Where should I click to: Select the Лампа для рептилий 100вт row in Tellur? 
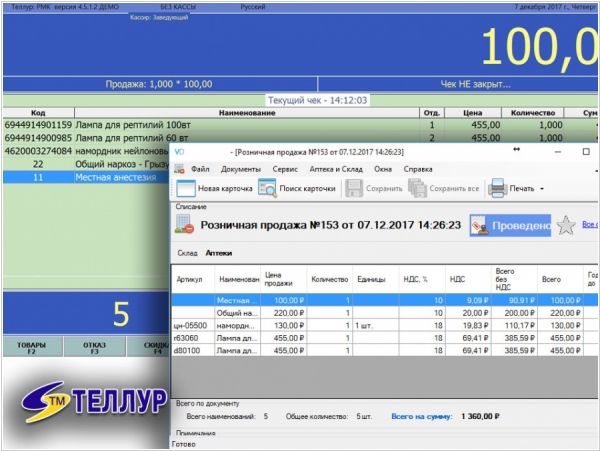pyautogui.click(x=300, y=125)
